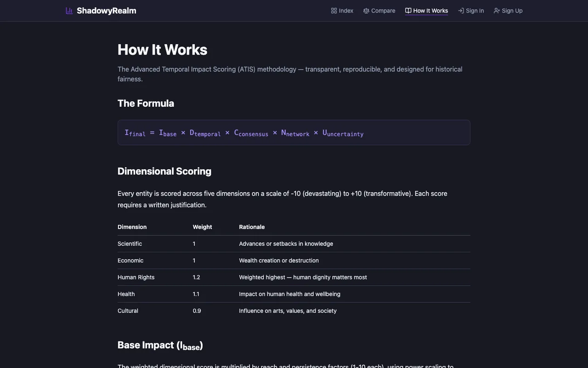
Task: Click the Sign Up user-plus icon
Action: [x=497, y=11]
